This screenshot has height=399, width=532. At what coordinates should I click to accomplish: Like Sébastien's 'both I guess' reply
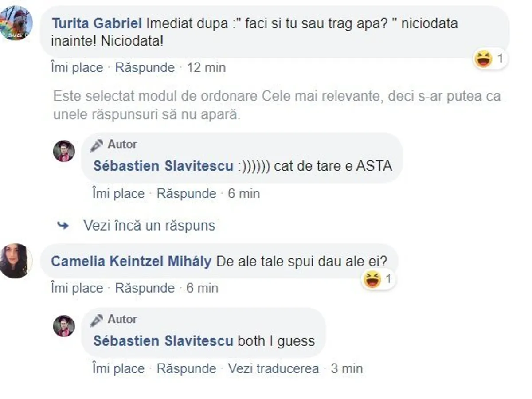118,368
